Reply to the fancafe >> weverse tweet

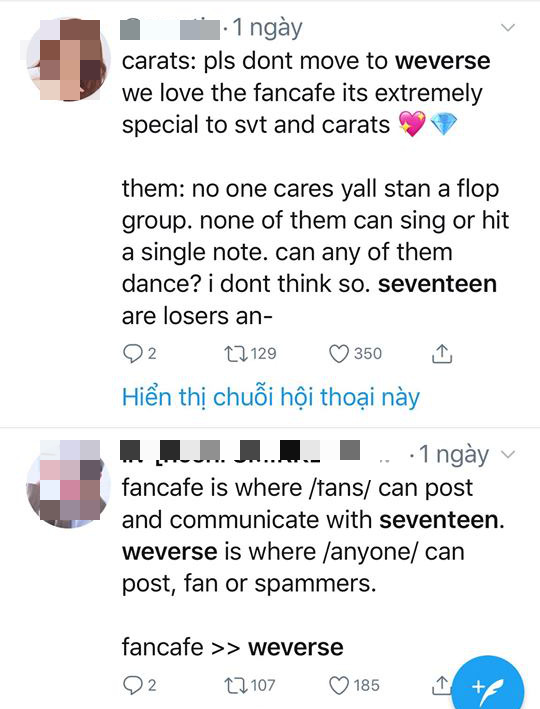click(x=133, y=685)
